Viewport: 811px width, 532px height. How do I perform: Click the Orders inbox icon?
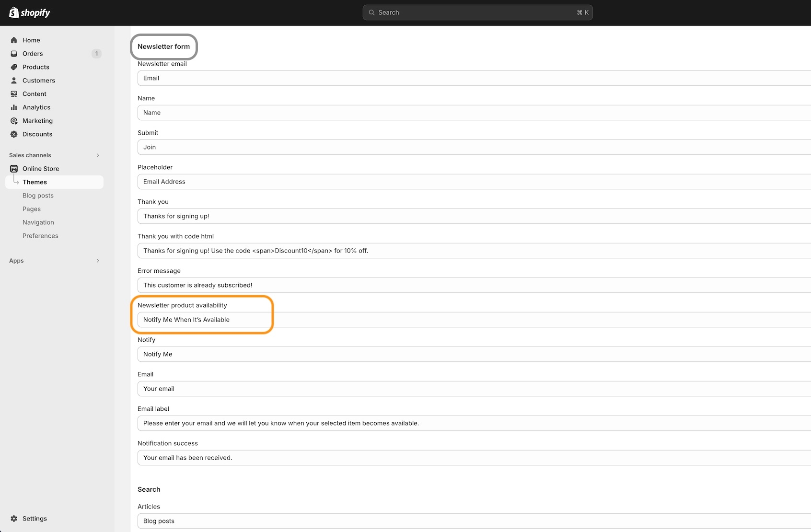coord(14,54)
